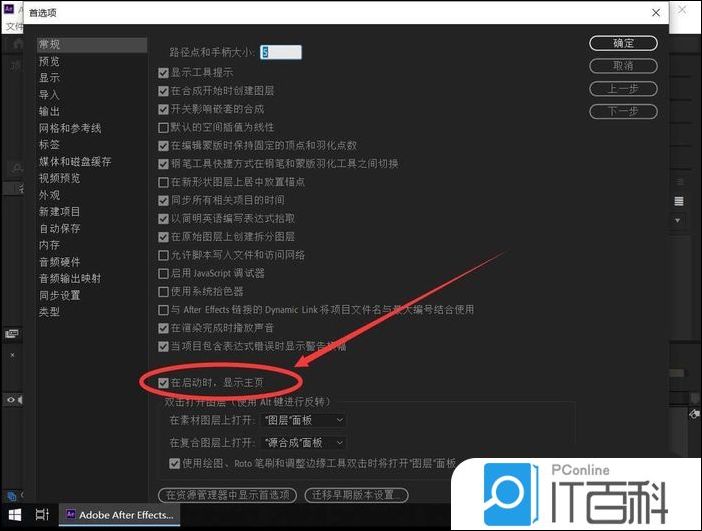Open 音频输出映射 preferences
This screenshot has width=702, height=531.
pos(70,278)
